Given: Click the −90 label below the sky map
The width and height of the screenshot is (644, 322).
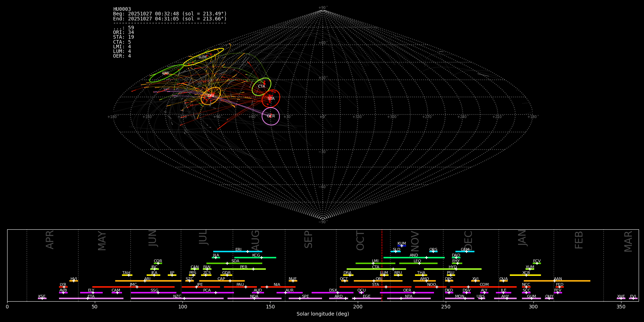Looking at the screenshot, I should pos(322,222).
